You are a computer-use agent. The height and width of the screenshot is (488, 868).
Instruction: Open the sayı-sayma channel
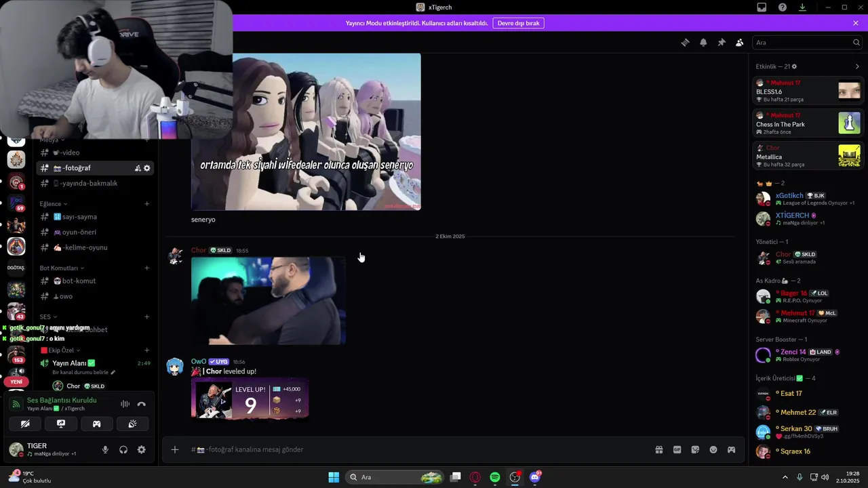[95, 217]
